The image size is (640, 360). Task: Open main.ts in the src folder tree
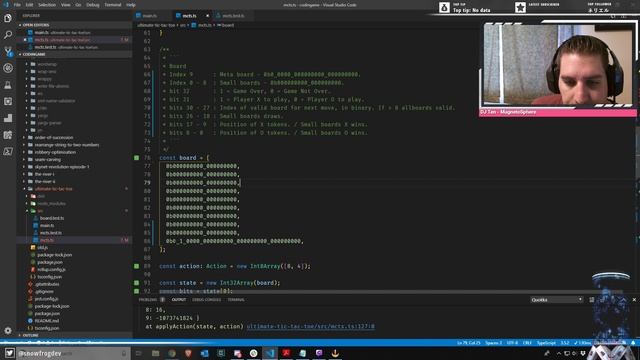coord(47,226)
